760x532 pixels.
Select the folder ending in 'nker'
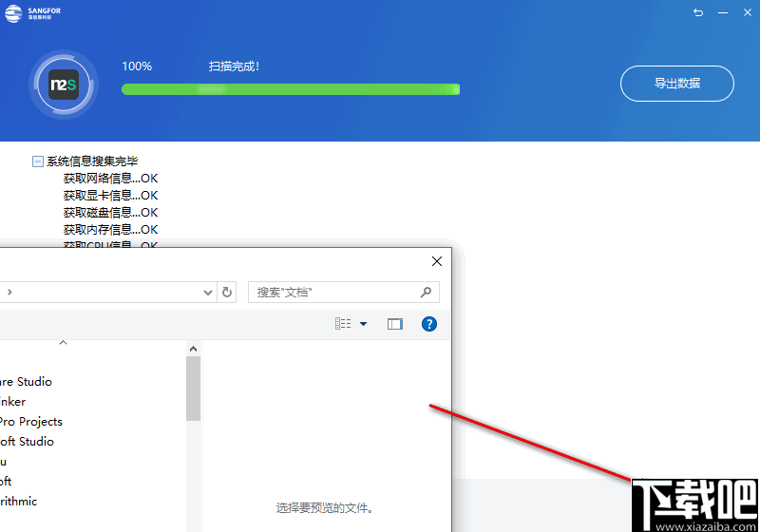13,402
